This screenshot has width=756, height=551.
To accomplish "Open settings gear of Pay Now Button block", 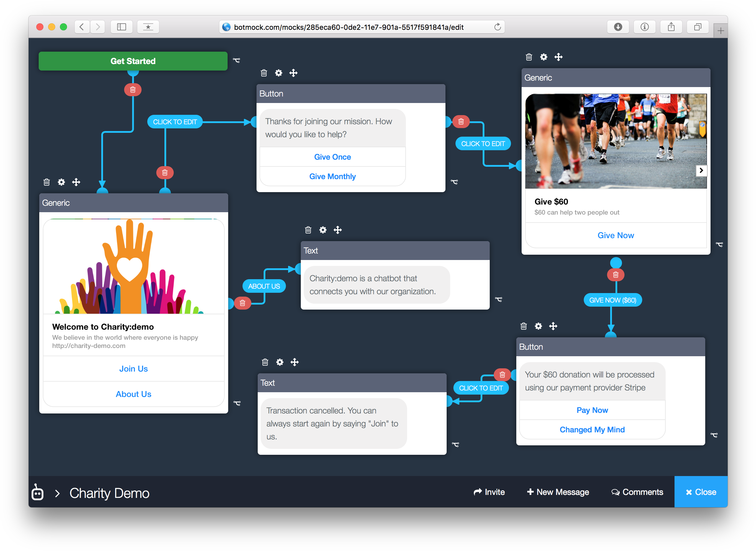I will 538,326.
